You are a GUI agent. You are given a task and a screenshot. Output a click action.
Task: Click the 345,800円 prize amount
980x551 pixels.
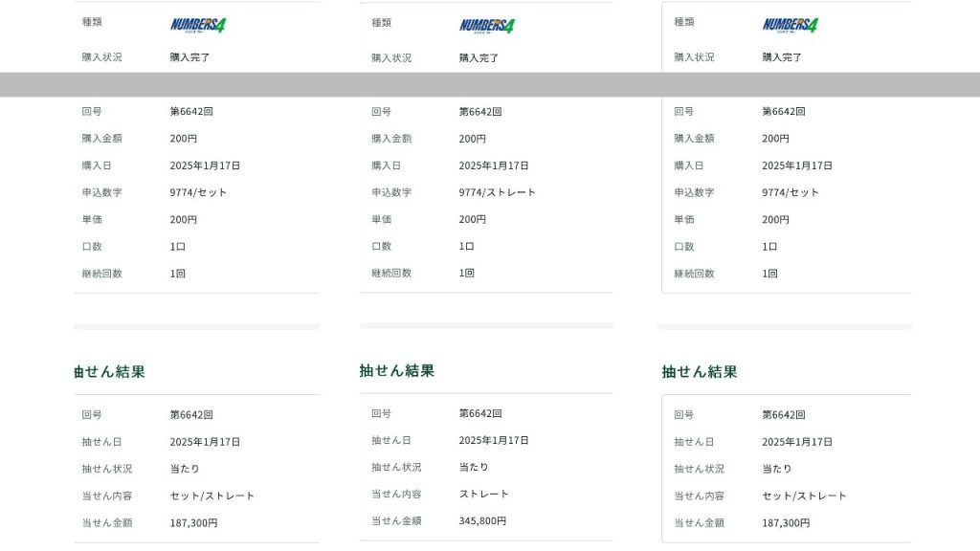coord(482,521)
